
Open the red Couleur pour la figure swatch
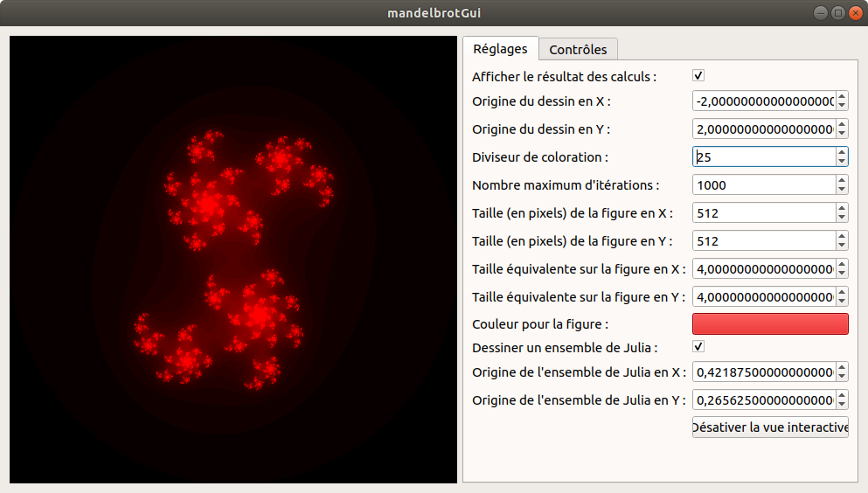770,323
